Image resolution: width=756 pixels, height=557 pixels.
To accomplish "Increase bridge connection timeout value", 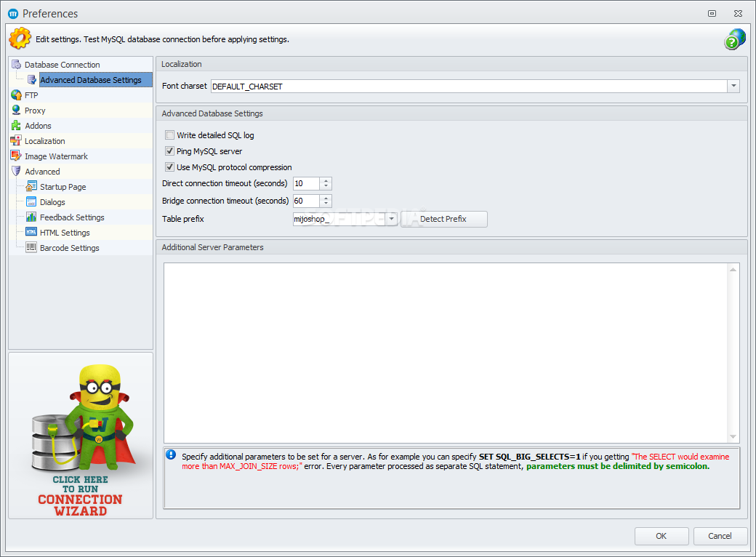I will click(326, 198).
